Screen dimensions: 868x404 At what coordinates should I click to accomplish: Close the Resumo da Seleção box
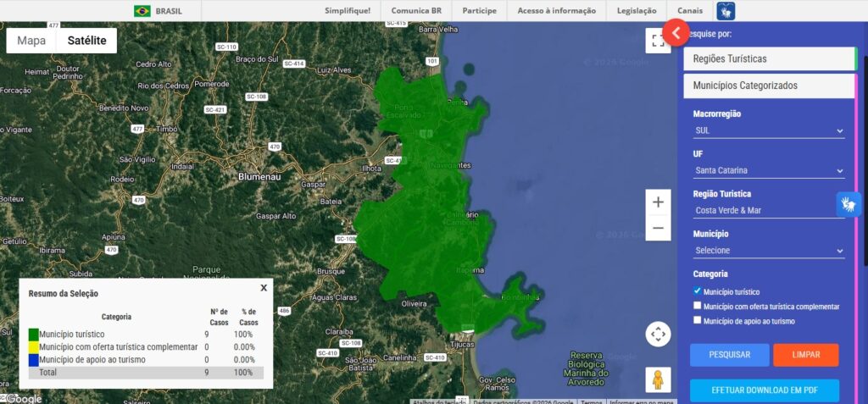pos(264,288)
